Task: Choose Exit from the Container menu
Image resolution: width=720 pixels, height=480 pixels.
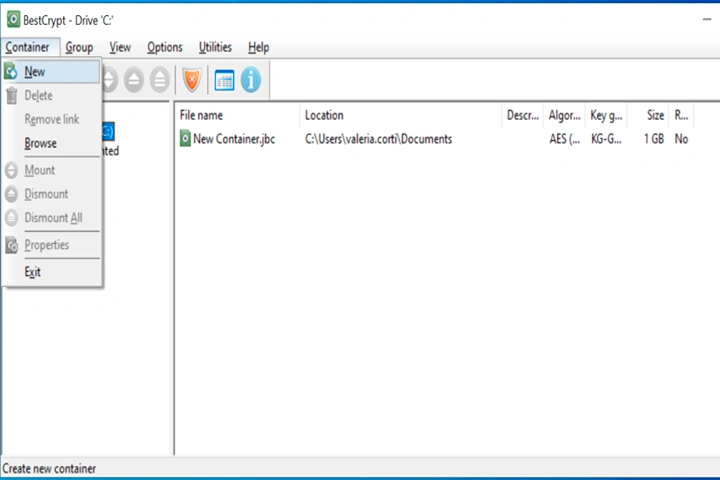Action: click(x=51, y=272)
